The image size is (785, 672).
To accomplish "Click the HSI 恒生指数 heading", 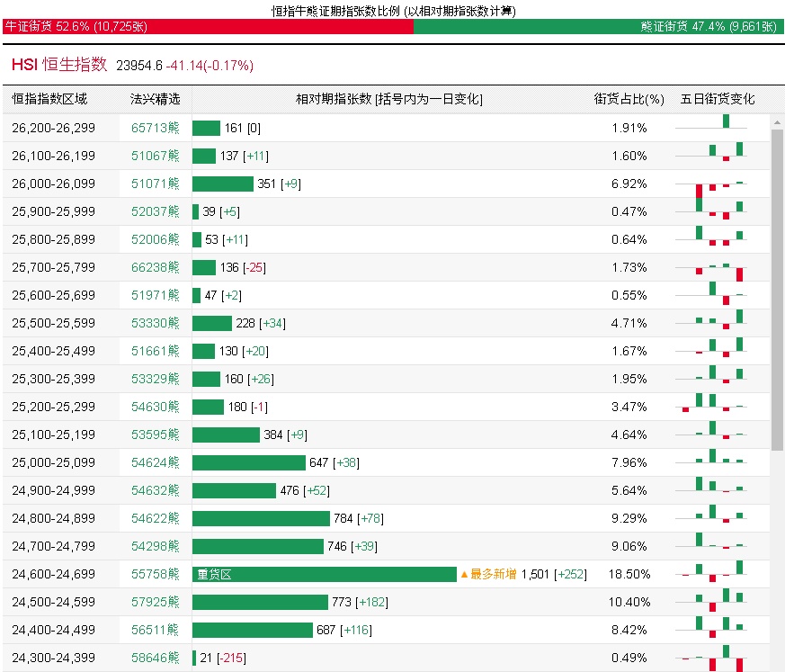I will click(x=59, y=65).
